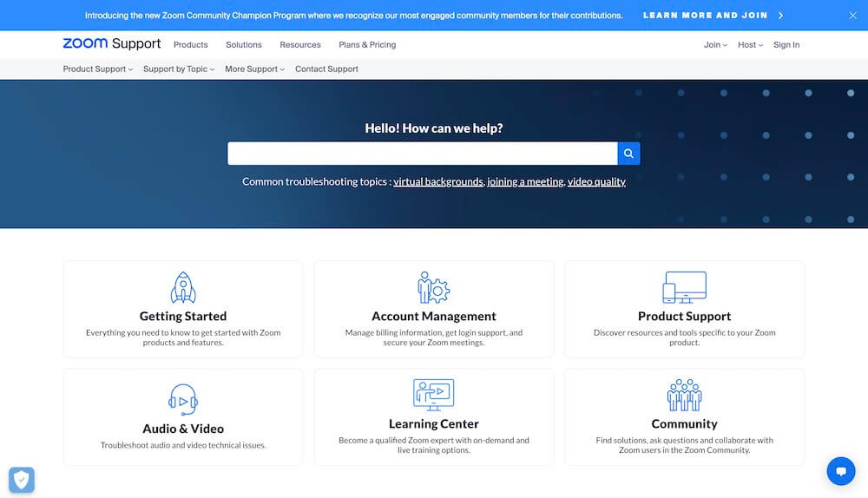Click the 'Hello! How can we help?' heading
The height and width of the screenshot is (498, 868).
433,128
